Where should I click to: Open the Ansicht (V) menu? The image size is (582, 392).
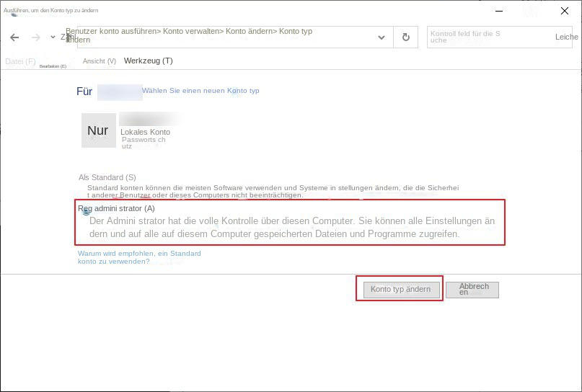click(x=100, y=61)
